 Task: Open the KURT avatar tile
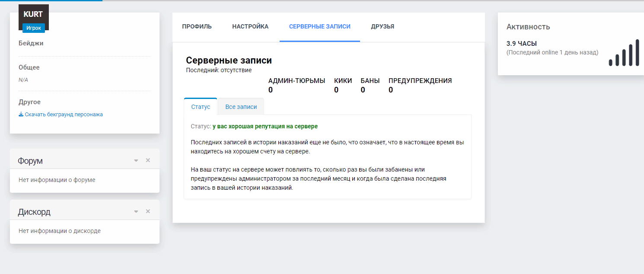(x=33, y=17)
